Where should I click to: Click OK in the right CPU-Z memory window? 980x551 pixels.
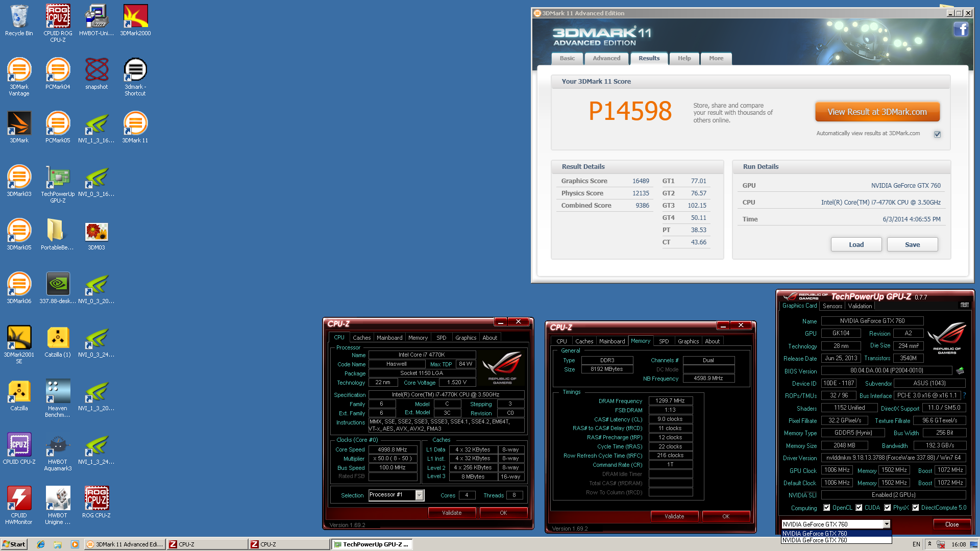[726, 516]
